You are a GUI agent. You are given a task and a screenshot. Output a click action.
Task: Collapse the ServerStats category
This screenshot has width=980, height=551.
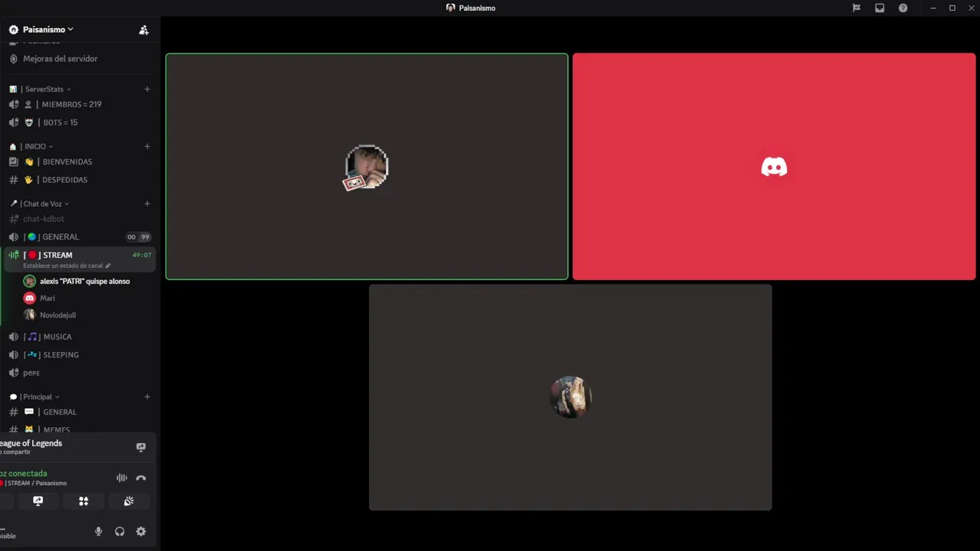tap(47, 90)
